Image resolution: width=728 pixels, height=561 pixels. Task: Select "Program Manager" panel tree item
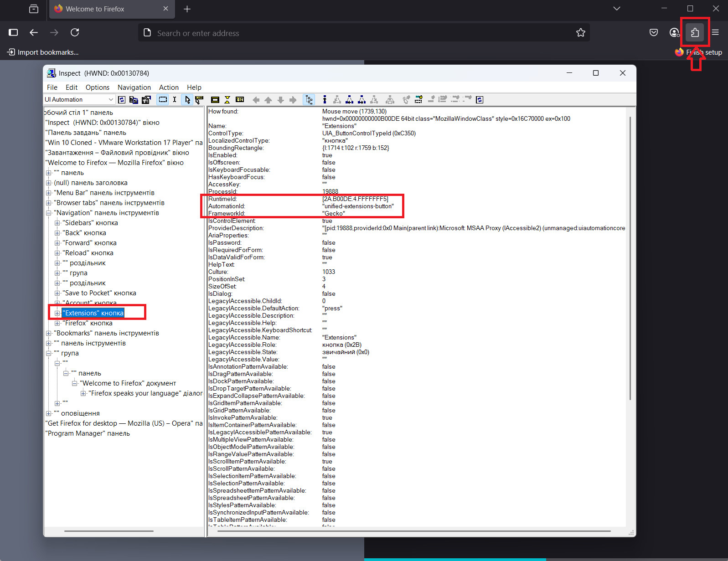pyautogui.click(x=88, y=433)
